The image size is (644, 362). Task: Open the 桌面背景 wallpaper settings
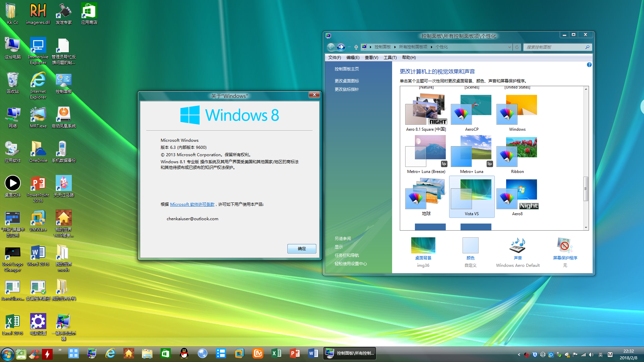click(x=423, y=252)
